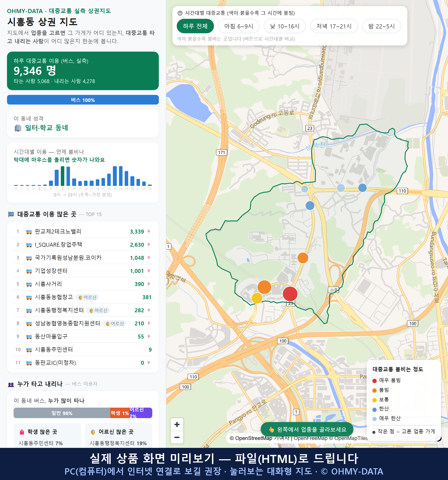The height and width of the screenshot is (480, 448).
Task: Click the 어르신 badge on 시흥동농협창고 row
Action: click(87, 297)
